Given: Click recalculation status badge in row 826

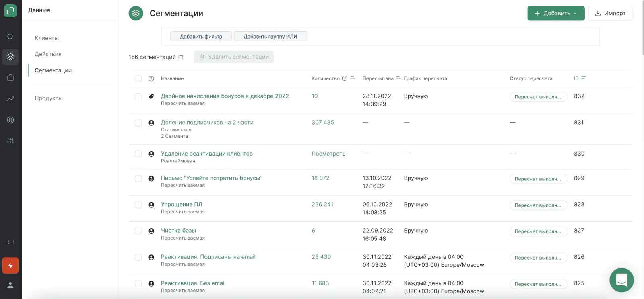Looking at the screenshot, I should tap(538, 258).
